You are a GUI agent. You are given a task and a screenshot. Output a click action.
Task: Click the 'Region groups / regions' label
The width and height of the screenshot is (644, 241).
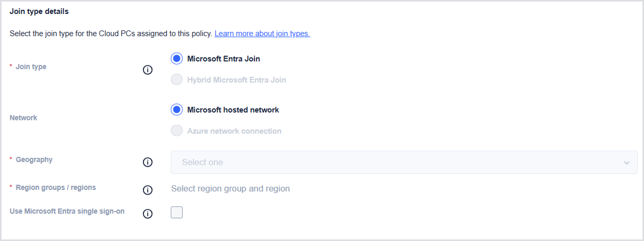pos(56,188)
